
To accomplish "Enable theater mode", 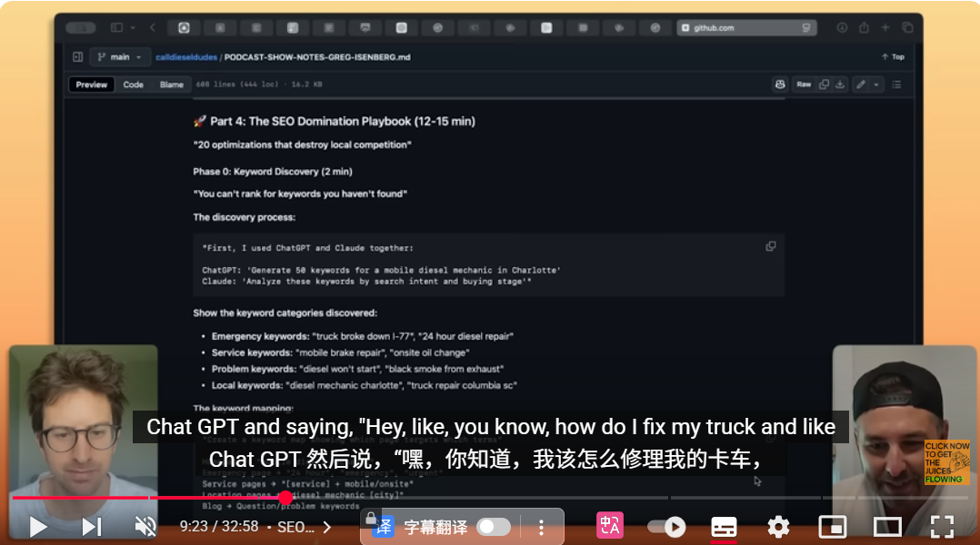I will [887, 528].
